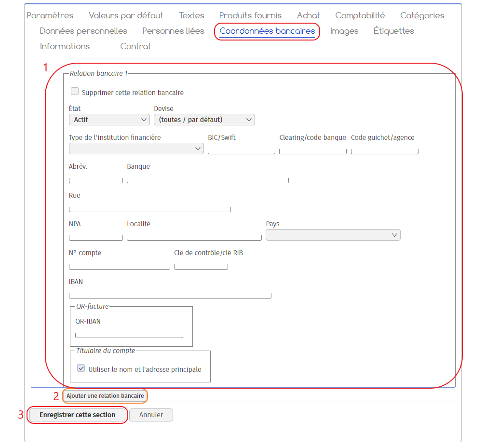This screenshot has height=448, width=486.
Task: Click into the BIC/Swift field
Action: tap(241, 149)
